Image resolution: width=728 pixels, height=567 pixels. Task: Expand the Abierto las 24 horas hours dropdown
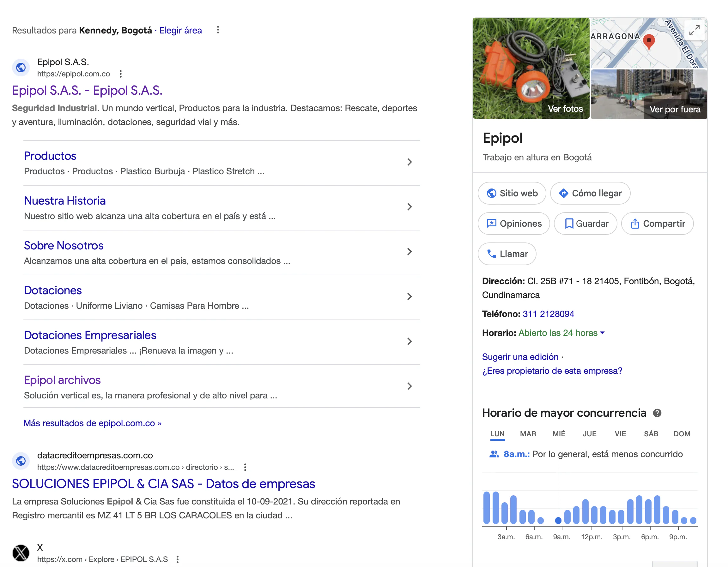point(602,333)
